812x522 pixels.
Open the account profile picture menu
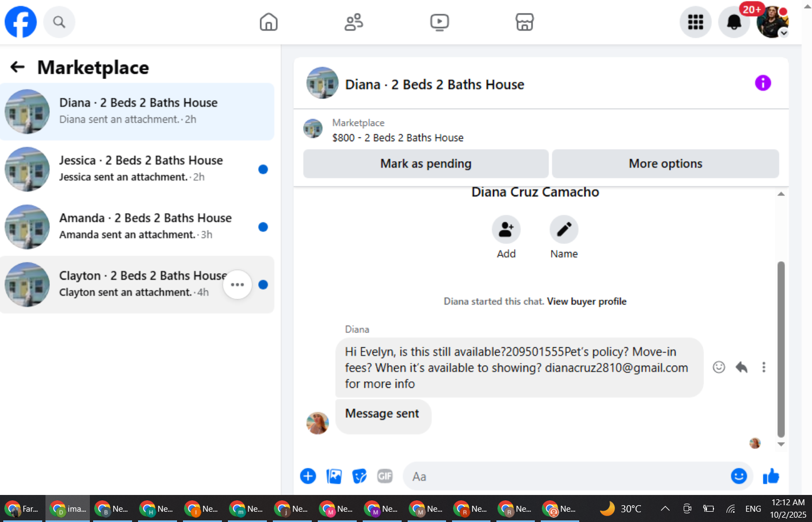[x=772, y=22]
